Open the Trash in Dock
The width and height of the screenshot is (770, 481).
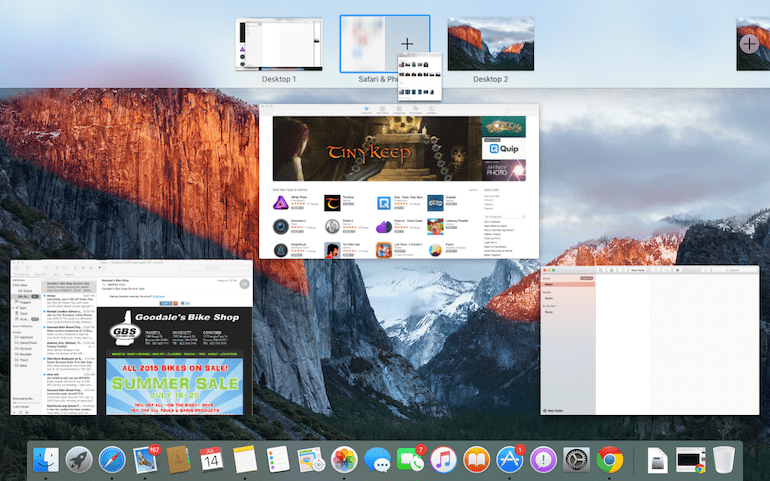pos(723,460)
